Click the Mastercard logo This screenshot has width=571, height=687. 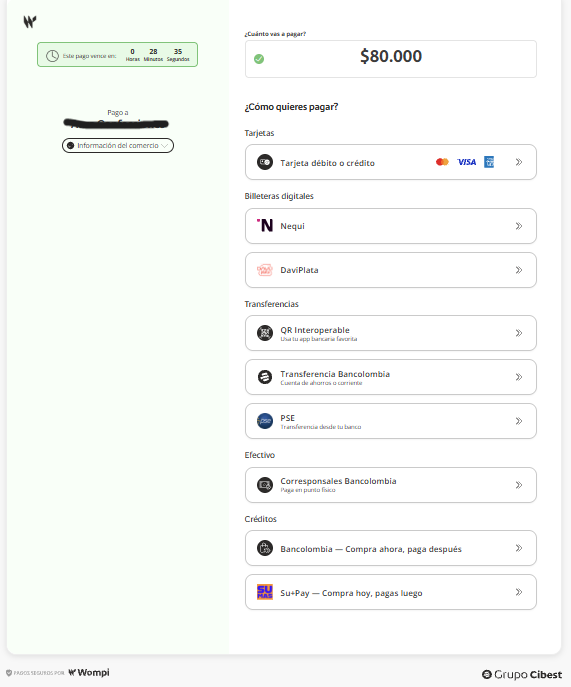(x=442, y=162)
